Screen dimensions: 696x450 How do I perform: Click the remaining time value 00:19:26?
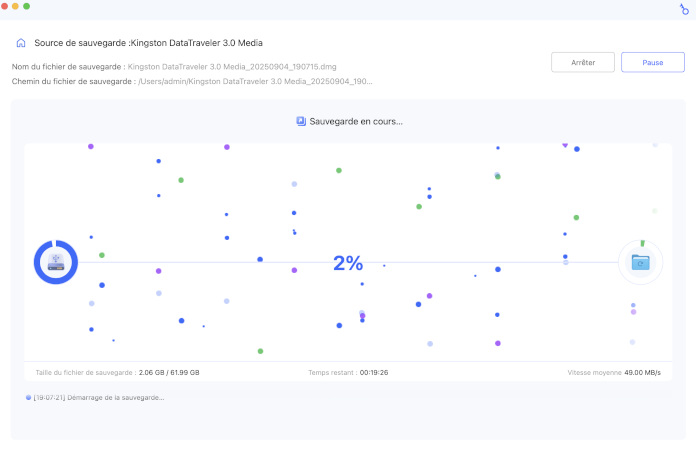(x=374, y=372)
